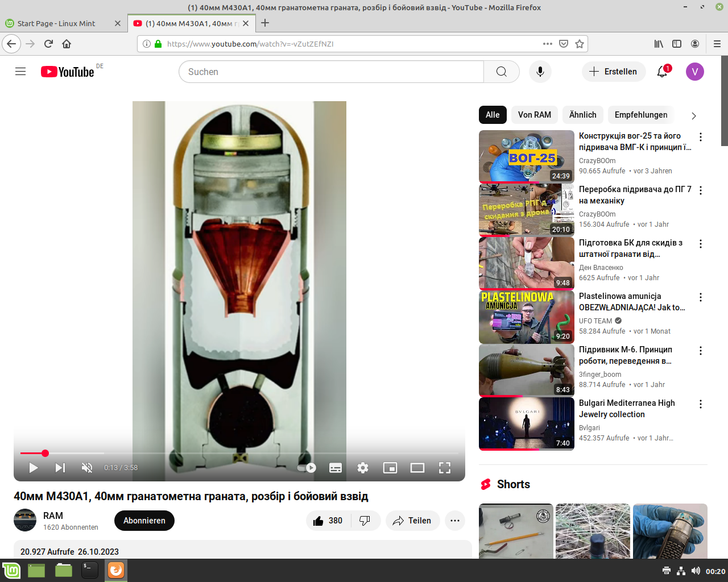Start voice search with the microphone
The width and height of the screenshot is (728, 582).
click(540, 72)
